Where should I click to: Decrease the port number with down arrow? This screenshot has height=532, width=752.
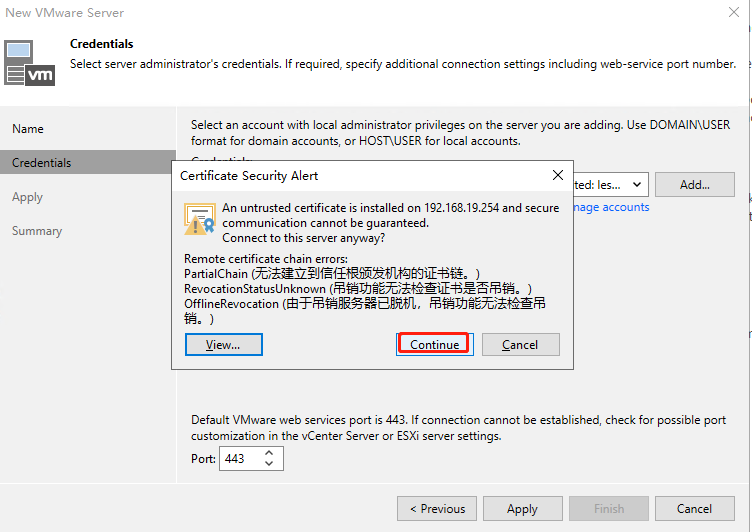click(x=269, y=464)
